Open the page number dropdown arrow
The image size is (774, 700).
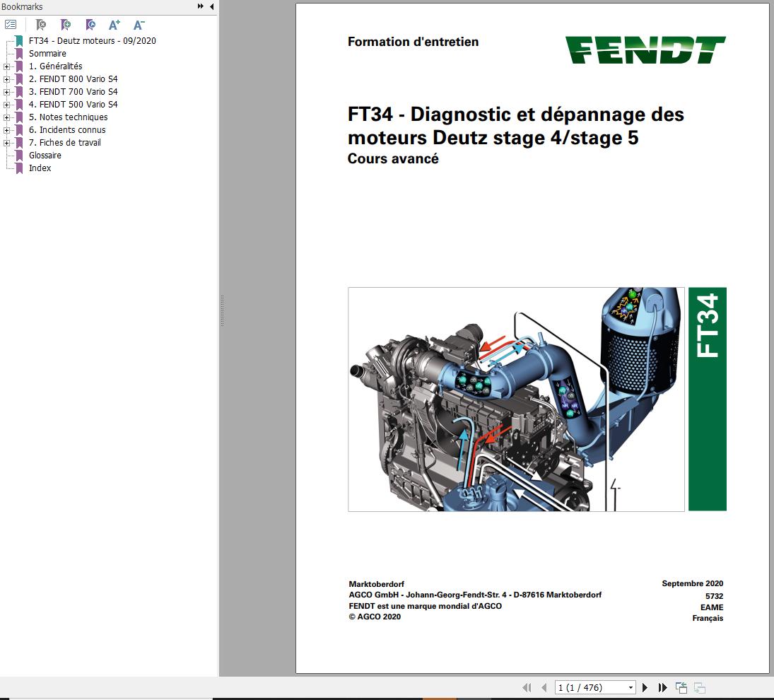pos(631,688)
